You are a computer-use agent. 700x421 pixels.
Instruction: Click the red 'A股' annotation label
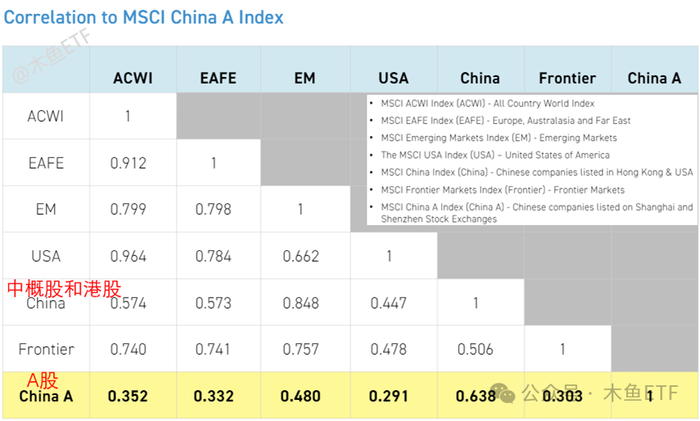tap(43, 380)
